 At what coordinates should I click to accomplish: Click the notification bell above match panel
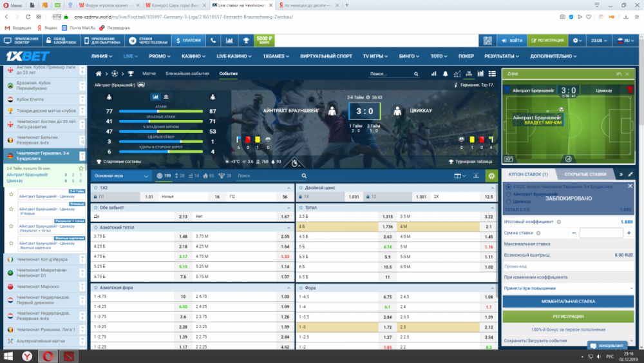443,74
